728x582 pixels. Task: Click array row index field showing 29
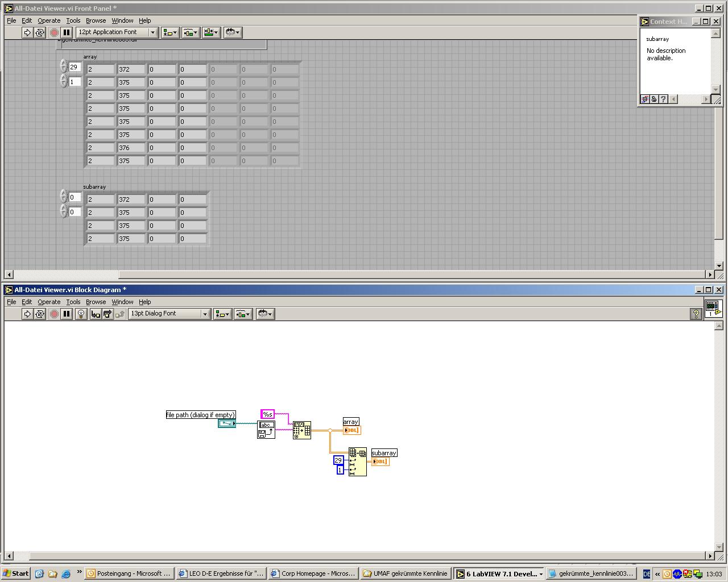75,67
